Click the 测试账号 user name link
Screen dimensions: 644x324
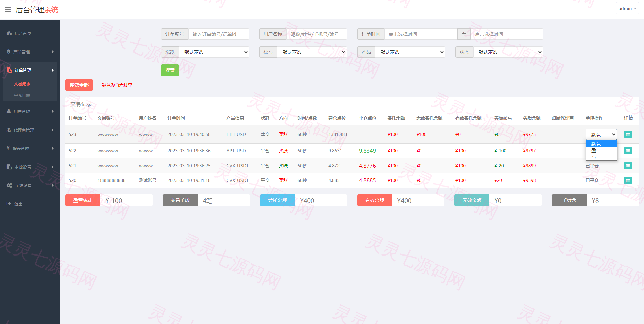click(x=148, y=180)
